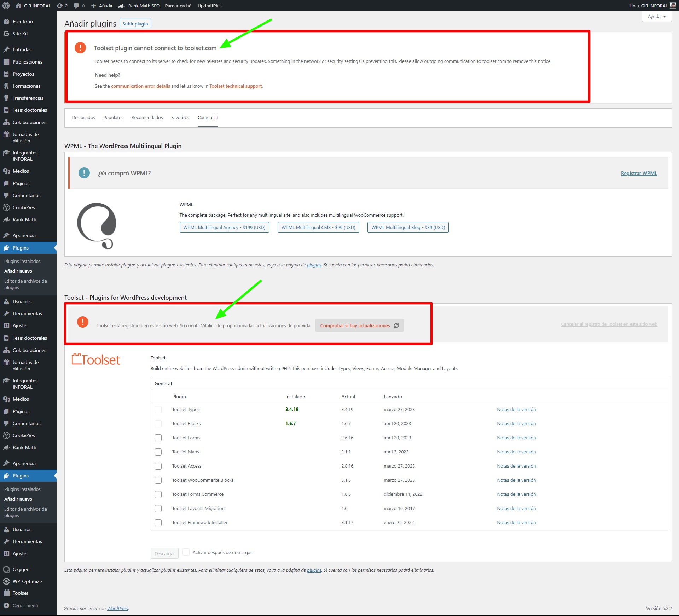The height and width of the screenshot is (616, 679).
Task: Select the Toolset Access checkbox
Action: (158, 466)
